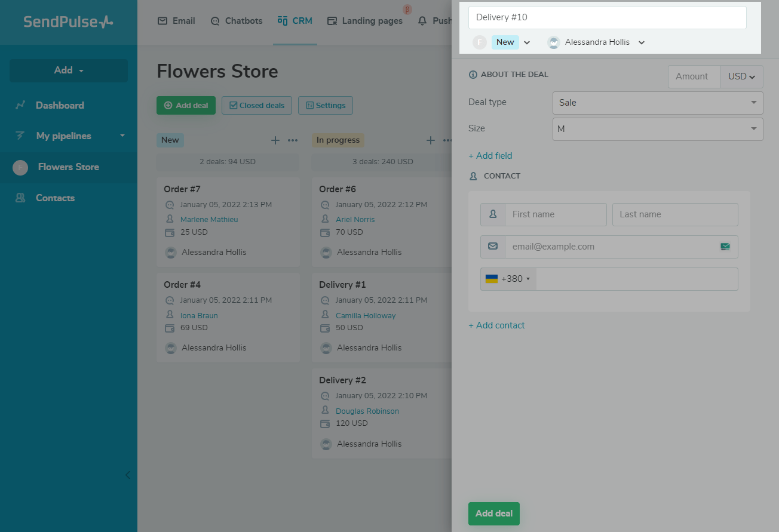The image size is (779, 532).
Task: Click the Alessandra Hollis avatar in the deal header
Action: click(x=554, y=42)
